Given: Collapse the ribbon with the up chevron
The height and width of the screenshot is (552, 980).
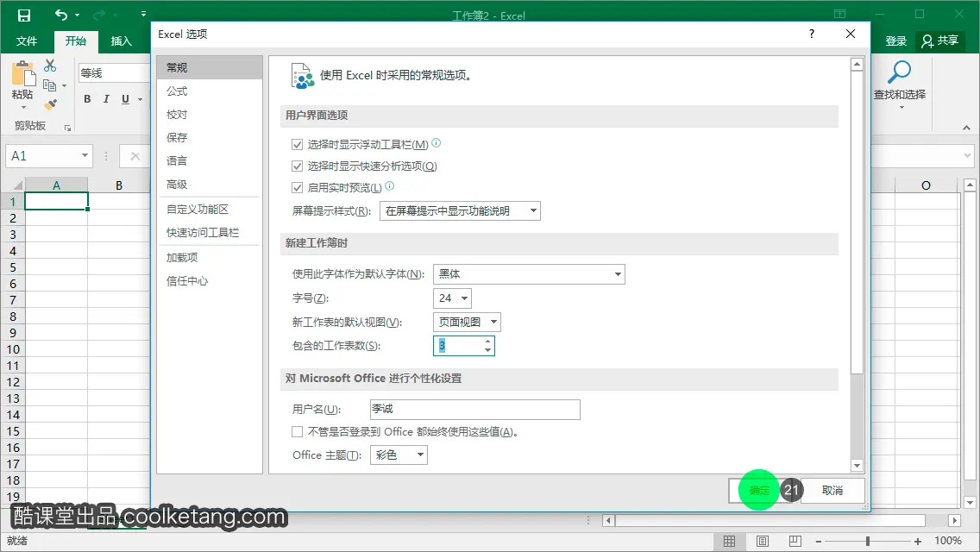Looking at the screenshot, I should click(x=966, y=128).
